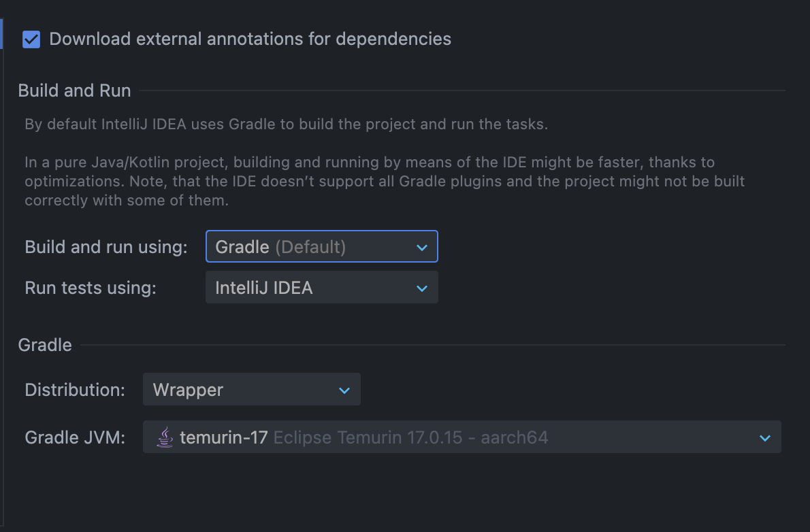Click the Build and Run section header
The height and width of the screenshot is (532, 810).
coord(75,90)
